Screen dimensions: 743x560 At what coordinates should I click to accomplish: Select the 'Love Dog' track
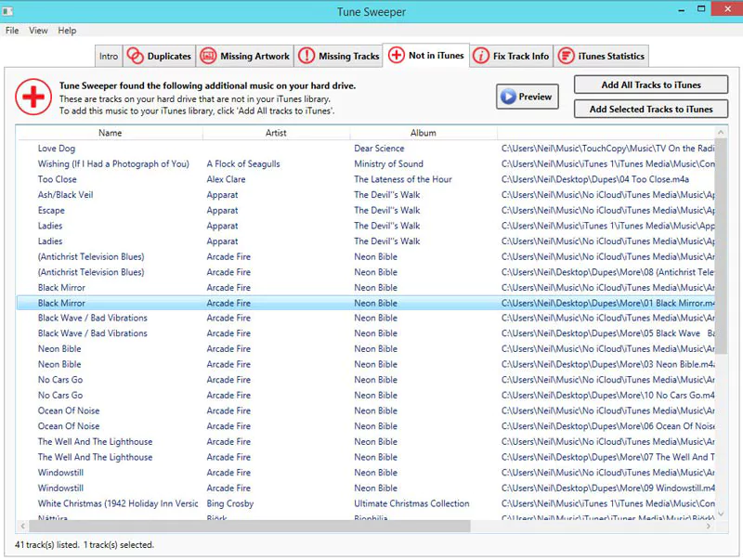tap(57, 149)
